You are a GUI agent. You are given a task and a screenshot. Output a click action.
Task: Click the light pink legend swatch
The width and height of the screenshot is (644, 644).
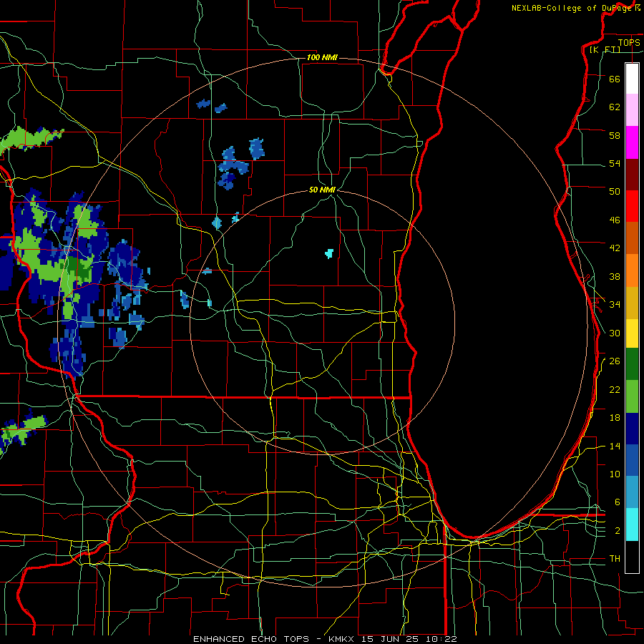[632, 110]
